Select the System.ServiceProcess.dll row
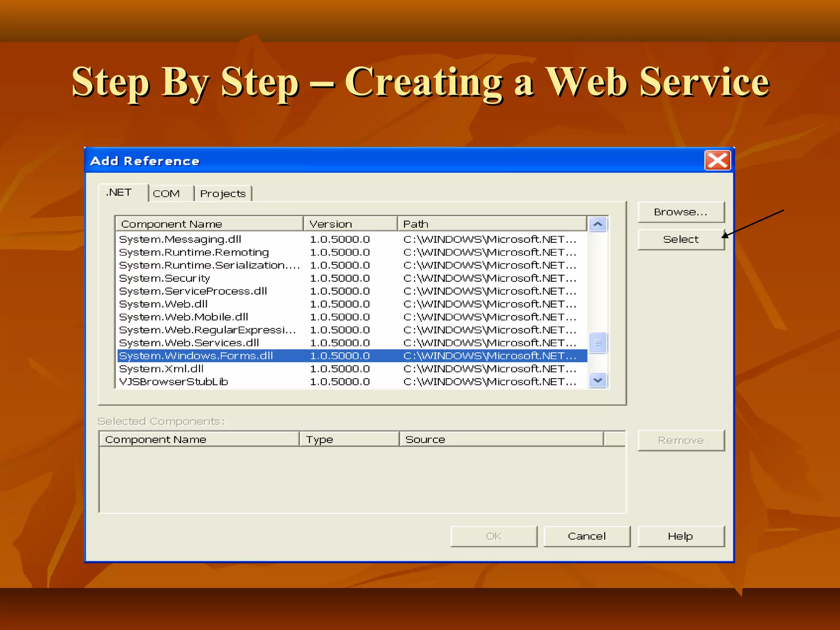Screen dimensions: 840x630 click(x=352, y=291)
